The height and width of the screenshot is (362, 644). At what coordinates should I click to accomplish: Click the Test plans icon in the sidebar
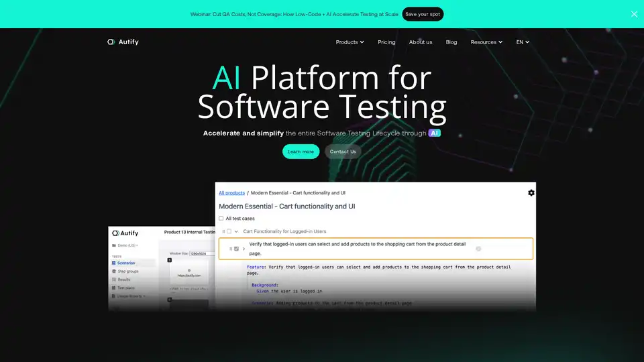click(x=113, y=288)
